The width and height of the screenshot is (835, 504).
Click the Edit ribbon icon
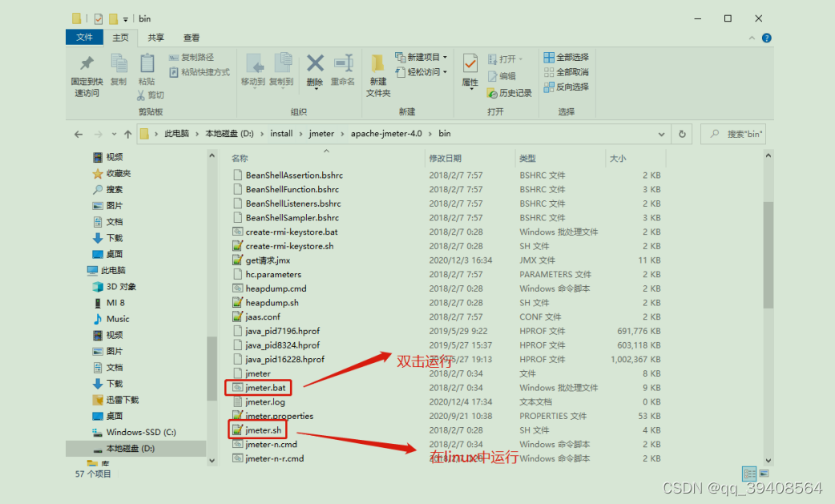click(x=502, y=76)
